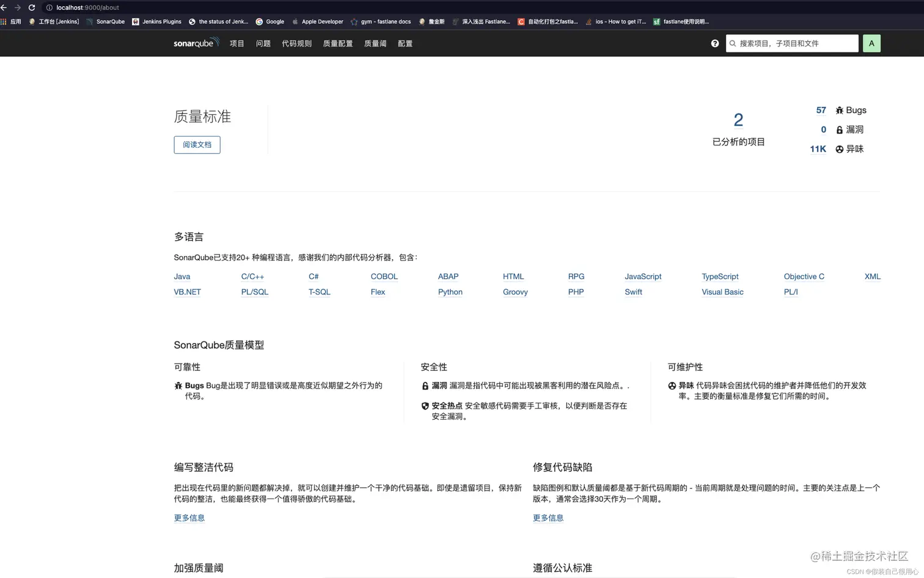The width and height of the screenshot is (924, 578).
Task: Click the site info icon in the address bar
Action: pos(50,7)
